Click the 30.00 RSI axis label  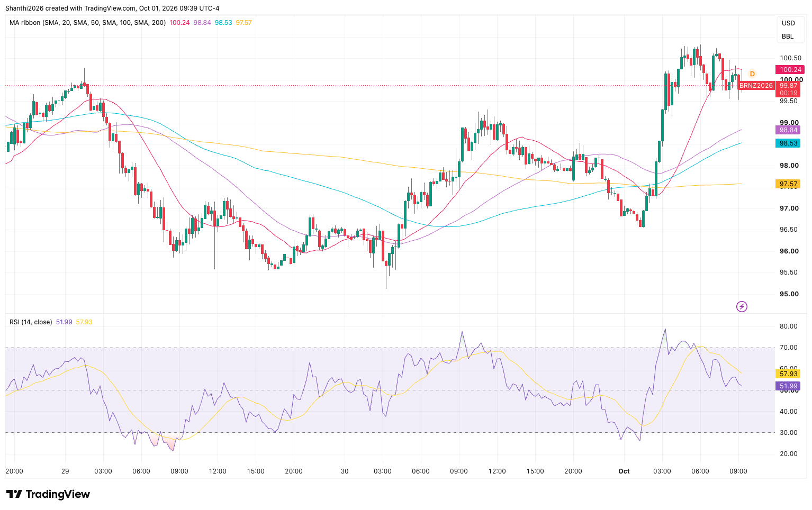[x=788, y=433]
